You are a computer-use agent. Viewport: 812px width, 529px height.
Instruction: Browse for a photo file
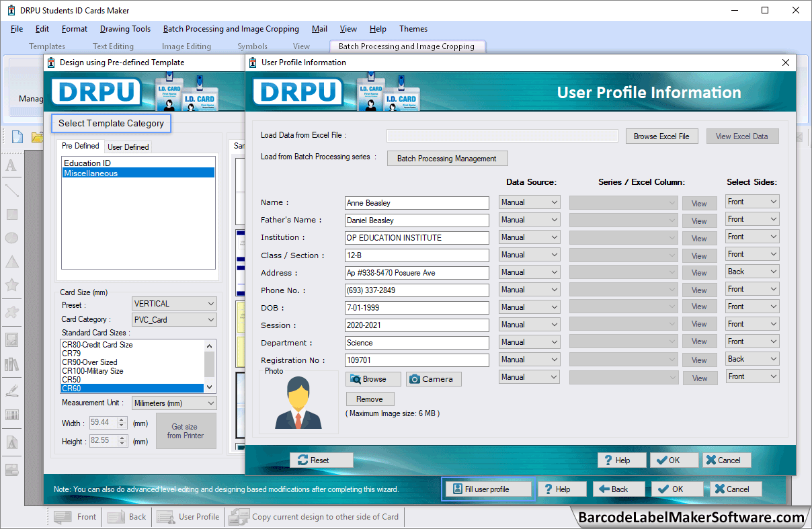[373, 379]
